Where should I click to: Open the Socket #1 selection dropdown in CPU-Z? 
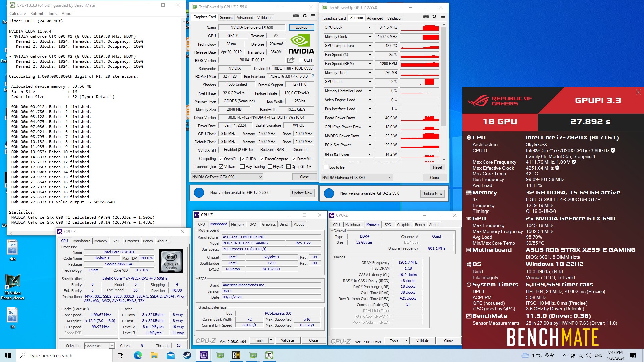pyautogui.click(x=99, y=346)
